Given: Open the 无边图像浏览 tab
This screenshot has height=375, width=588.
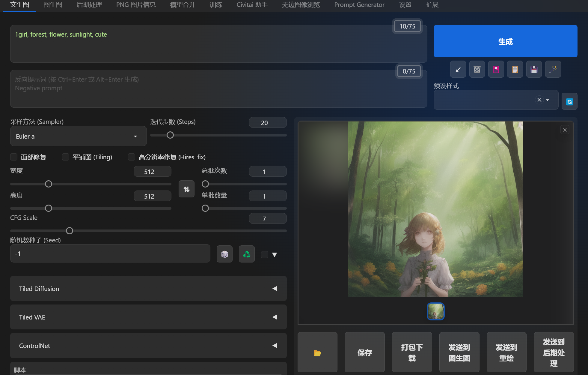Looking at the screenshot, I should tap(301, 5).
